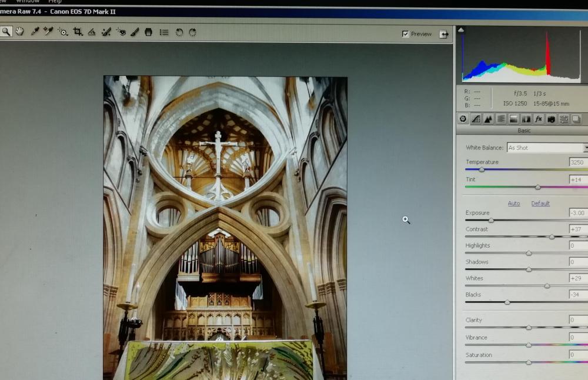The image size is (588, 380).
Task: Choose the Red Eye Removal tool
Action: pos(121,32)
